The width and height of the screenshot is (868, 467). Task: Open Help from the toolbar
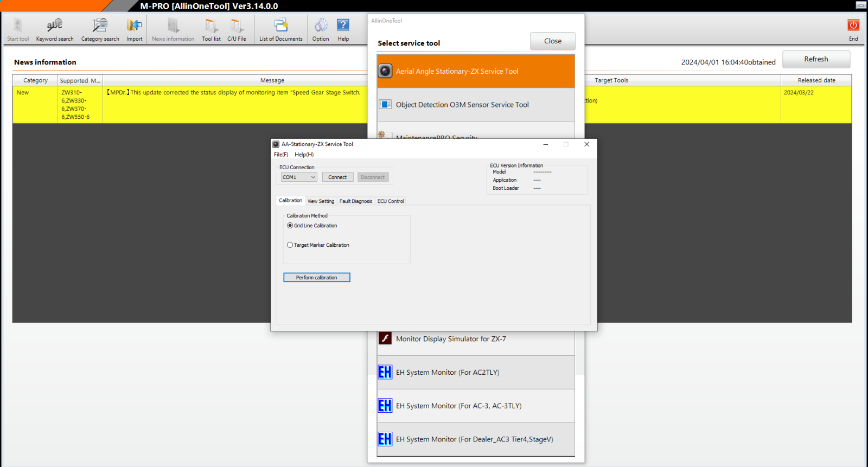[343, 29]
